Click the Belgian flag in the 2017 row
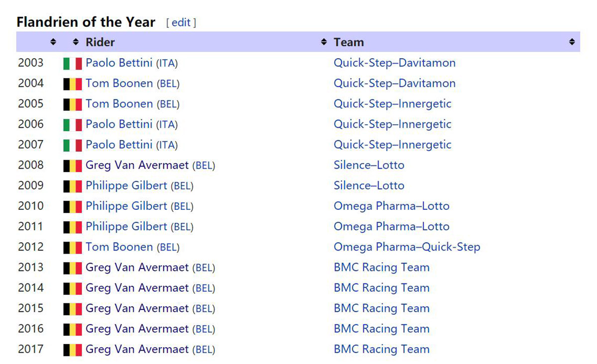Image resolution: width=597 pixels, height=364 pixels. (73, 350)
